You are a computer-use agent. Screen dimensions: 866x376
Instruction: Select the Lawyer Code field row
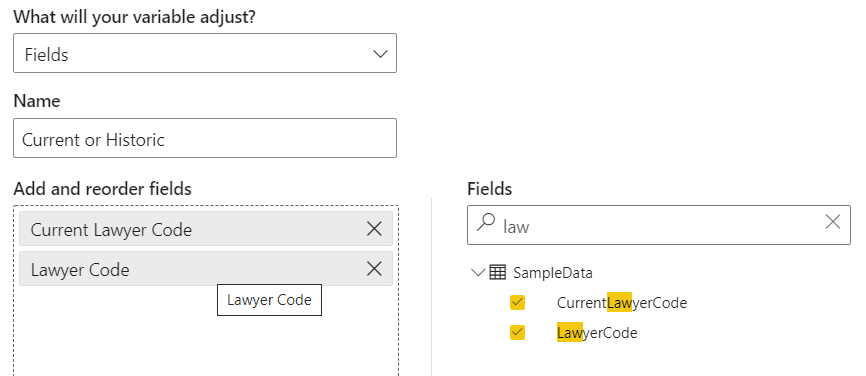pos(206,269)
